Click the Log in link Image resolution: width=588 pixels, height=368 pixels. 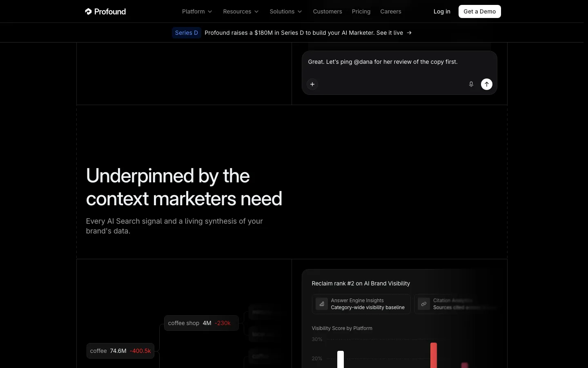tap(442, 11)
